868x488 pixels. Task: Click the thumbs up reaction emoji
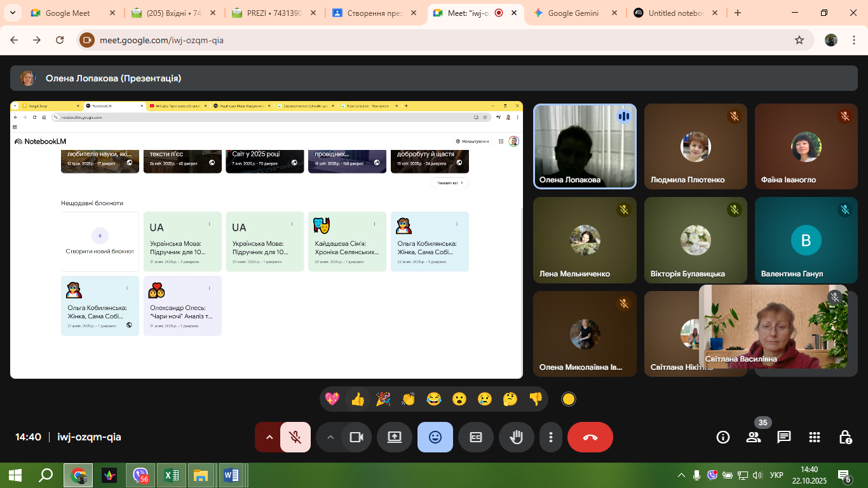(358, 399)
